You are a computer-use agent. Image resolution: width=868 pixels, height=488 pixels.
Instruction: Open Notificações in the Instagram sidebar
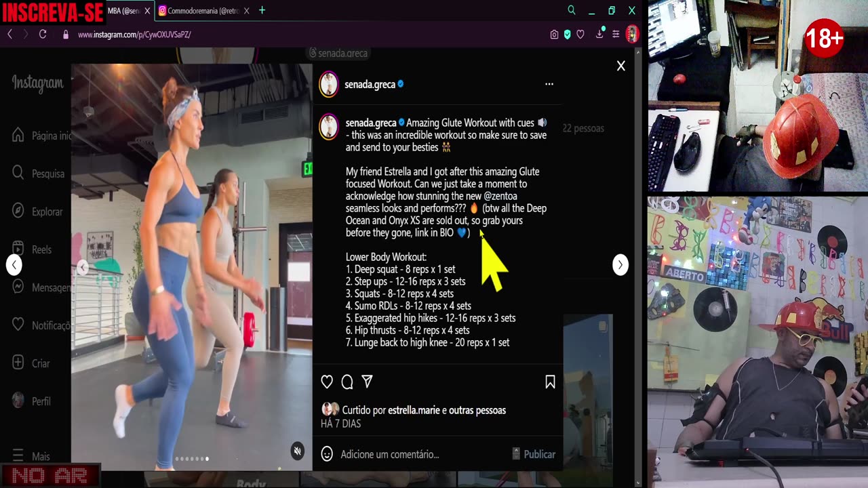[x=41, y=325]
